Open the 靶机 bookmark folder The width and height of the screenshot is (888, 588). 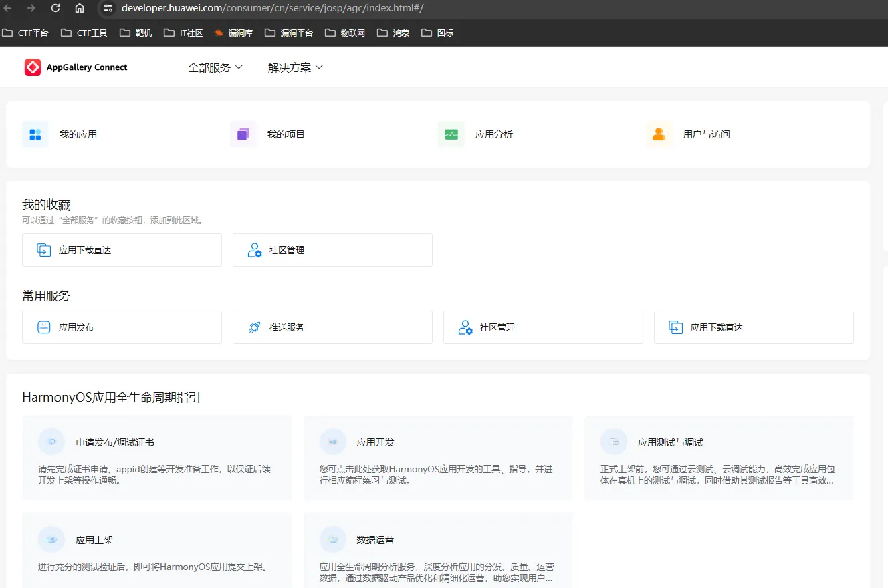tap(136, 33)
